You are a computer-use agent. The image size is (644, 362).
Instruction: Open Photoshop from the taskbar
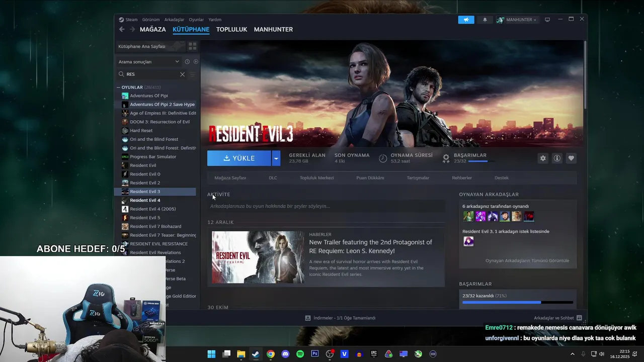(315, 354)
